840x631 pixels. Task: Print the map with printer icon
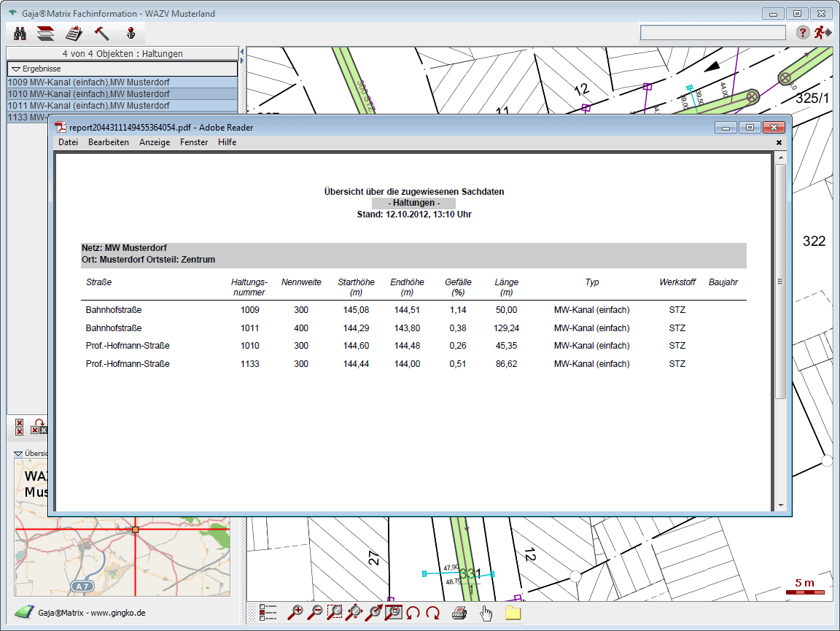coord(459,613)
